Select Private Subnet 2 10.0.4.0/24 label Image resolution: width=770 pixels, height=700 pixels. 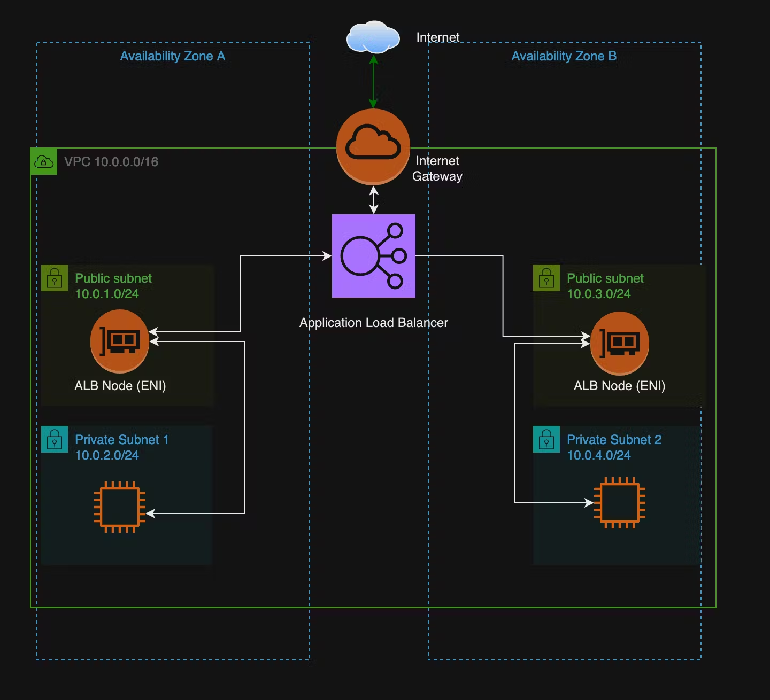[614, 447]
